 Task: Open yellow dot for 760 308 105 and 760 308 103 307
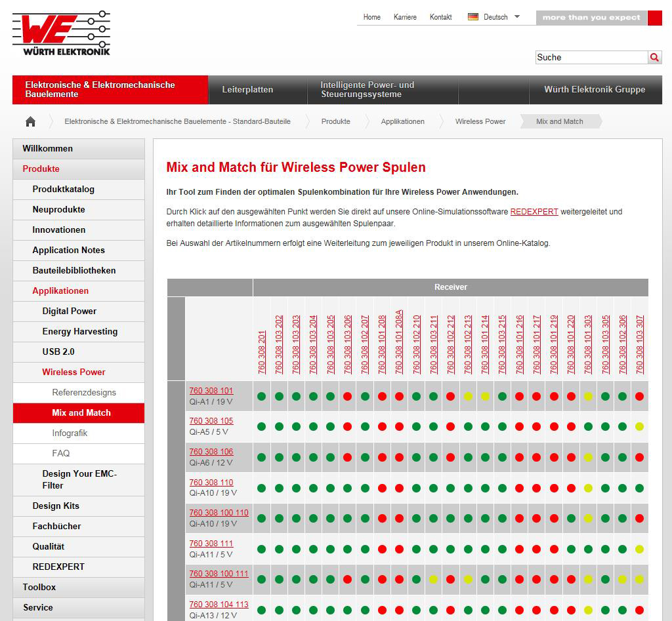[x=639, y=426]
